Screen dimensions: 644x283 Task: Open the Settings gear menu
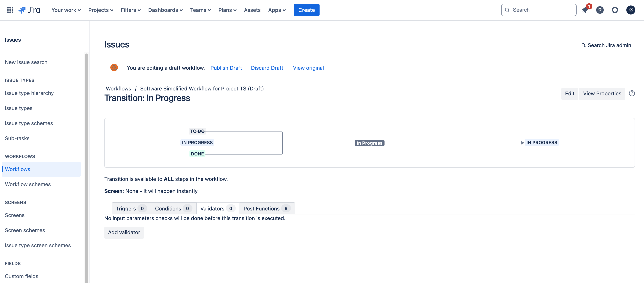615,10
